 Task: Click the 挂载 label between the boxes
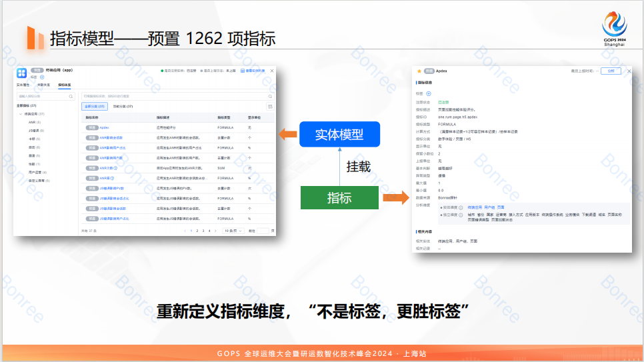359,167
